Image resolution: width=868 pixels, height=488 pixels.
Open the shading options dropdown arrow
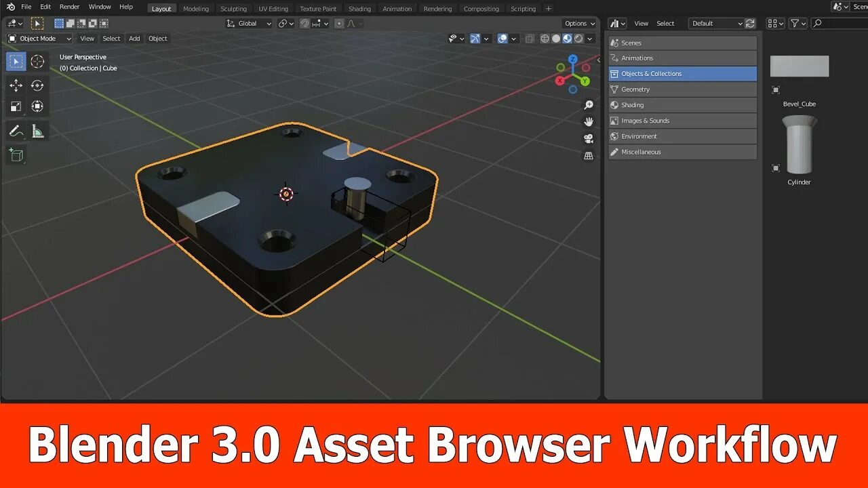tap(591, 39)
